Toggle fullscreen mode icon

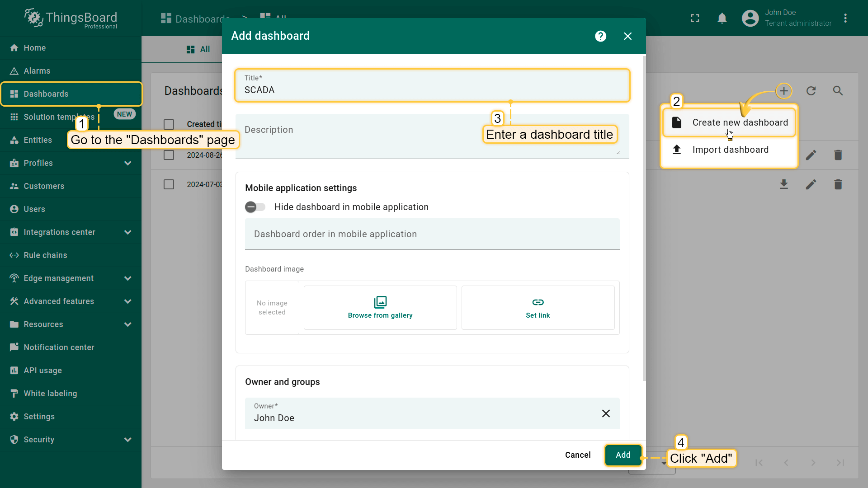pyautogui.click(x=695, y=18)
